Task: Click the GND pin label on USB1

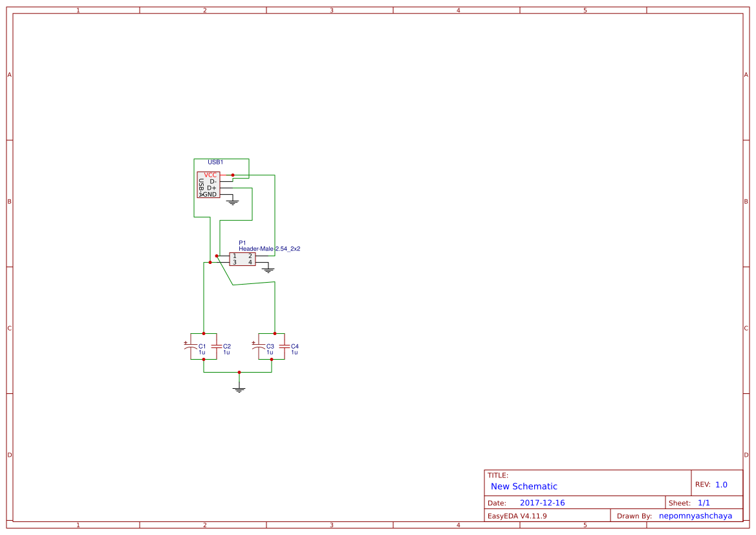Action: point(210,195)
